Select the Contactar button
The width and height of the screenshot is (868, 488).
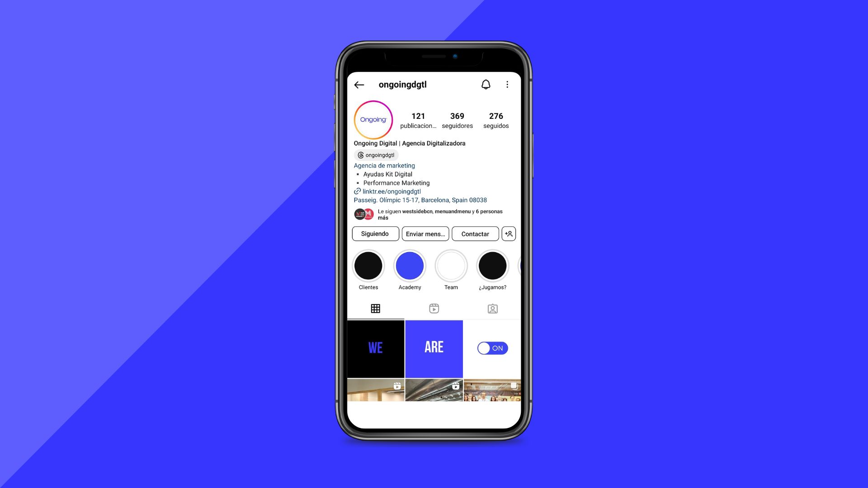click(x=475, y=233)
